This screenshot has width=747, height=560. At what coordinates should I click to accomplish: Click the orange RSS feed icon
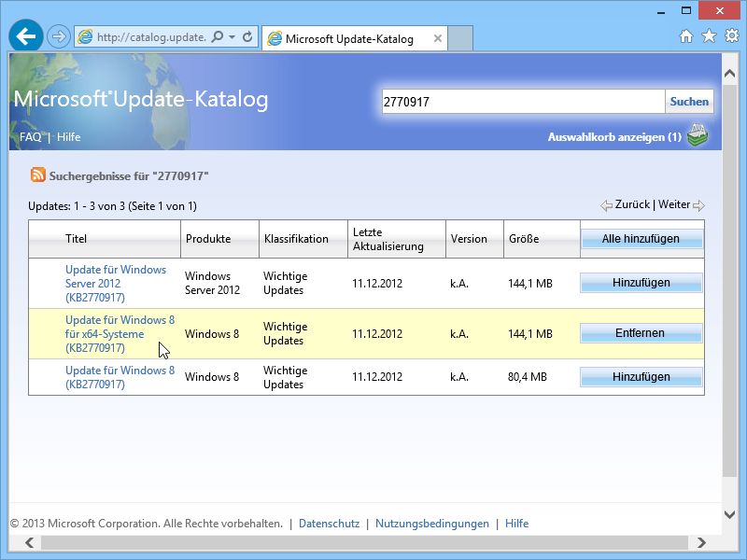(38, 175)
